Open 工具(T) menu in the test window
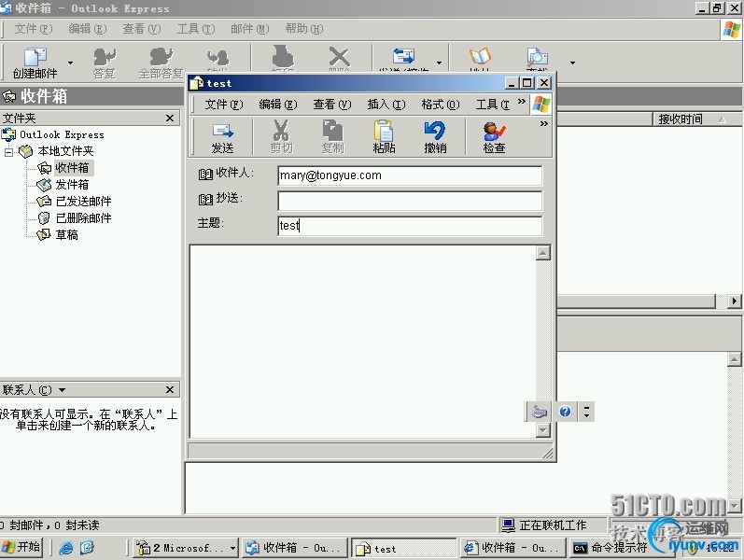The height and width of the screenshot is (560, 744). tap(493, 104)
